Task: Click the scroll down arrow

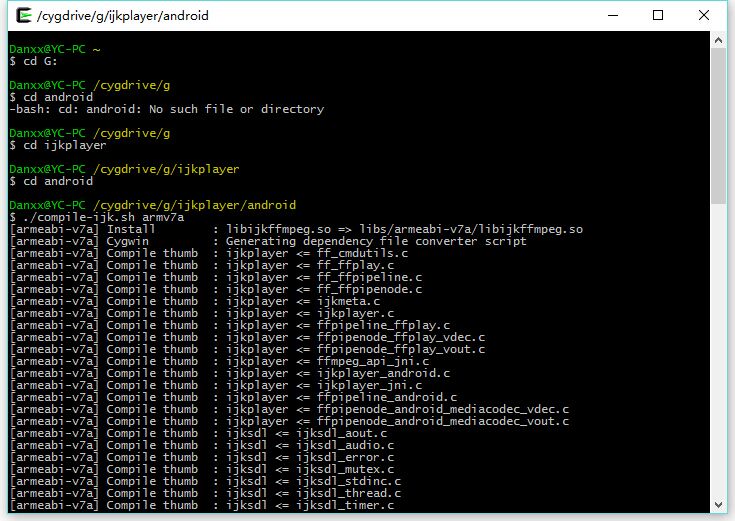Action: click(718, 505)
